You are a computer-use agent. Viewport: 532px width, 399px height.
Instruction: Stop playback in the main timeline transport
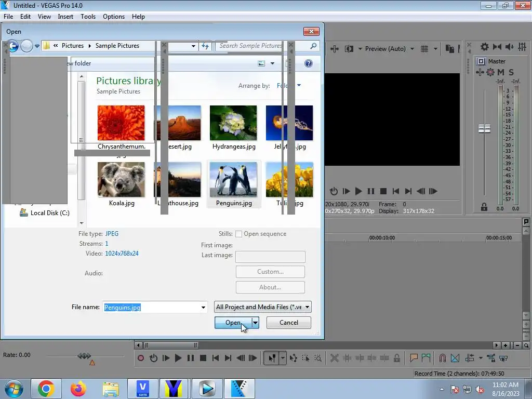pos(203,358)
